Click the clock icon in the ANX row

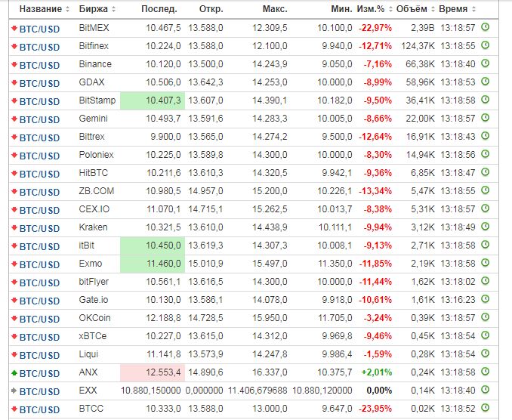[486, 372]
